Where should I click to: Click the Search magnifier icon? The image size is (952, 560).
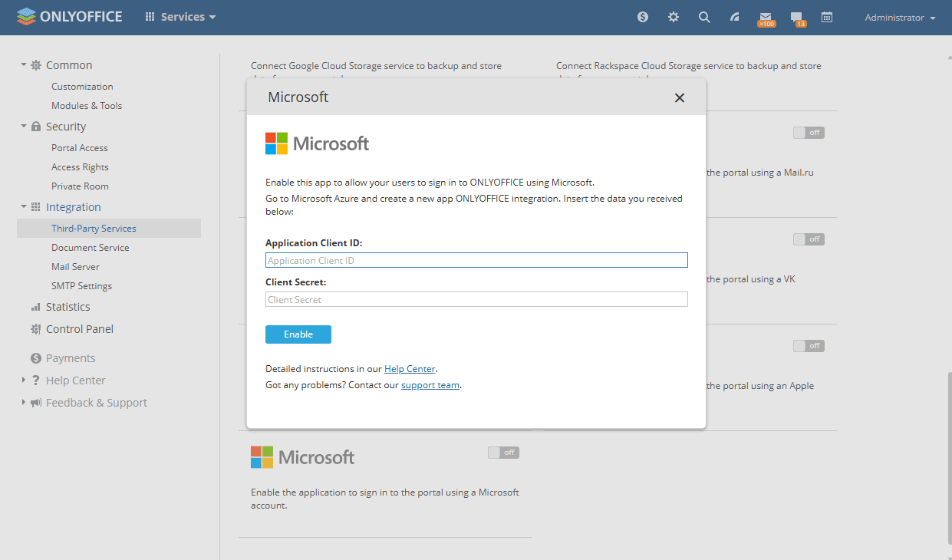pos(704,17)
